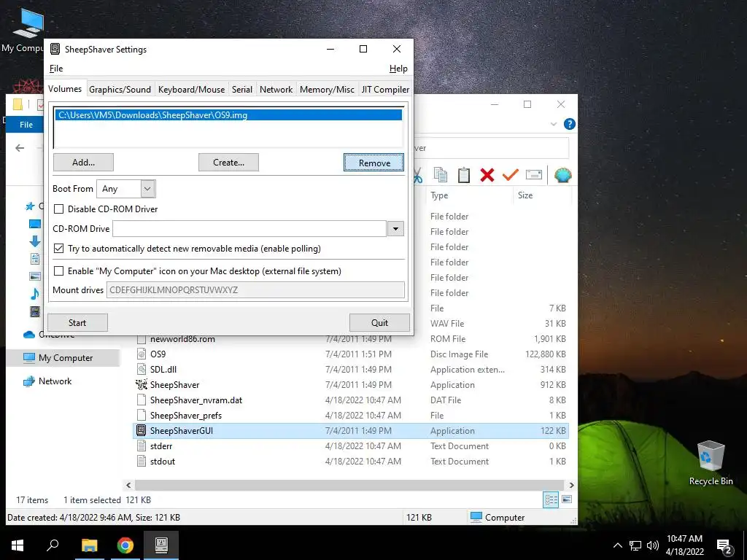Open SheepShaver Settings File menu
The height and width of the screenshot is (560, 747).
[x=56, y=69]
